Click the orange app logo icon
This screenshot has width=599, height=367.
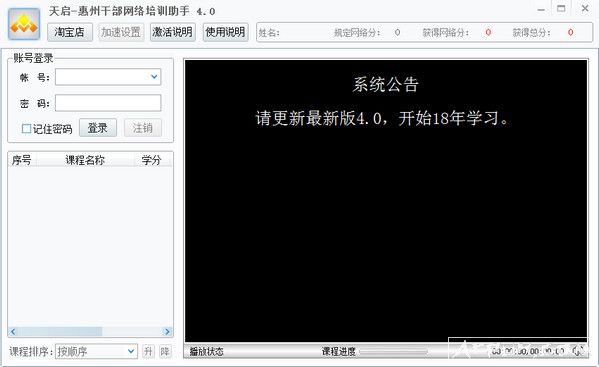24,24
